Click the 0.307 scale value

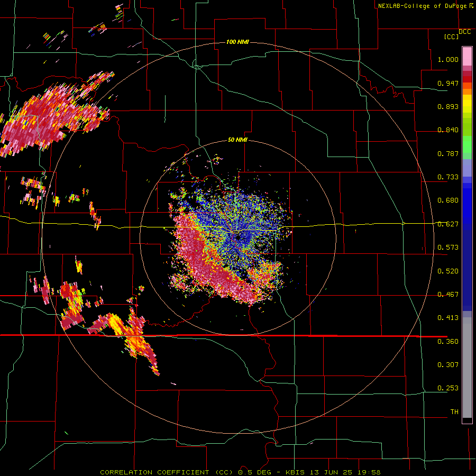pos(448,365)
